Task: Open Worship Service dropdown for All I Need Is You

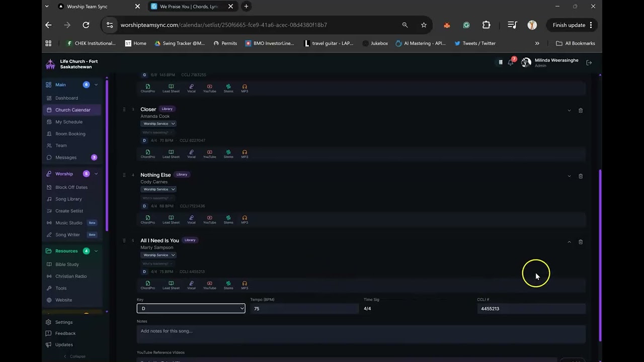Action: pyautogui.click(x=158, y=255)
